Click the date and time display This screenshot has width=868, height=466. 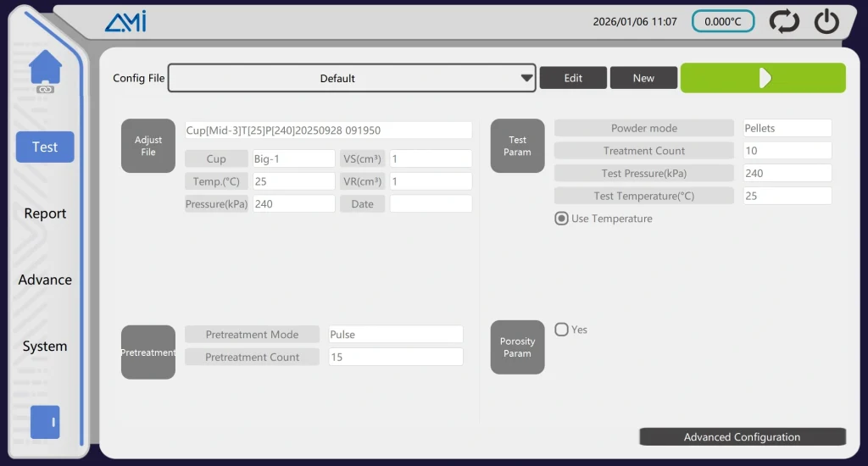[x=635, y=21]
